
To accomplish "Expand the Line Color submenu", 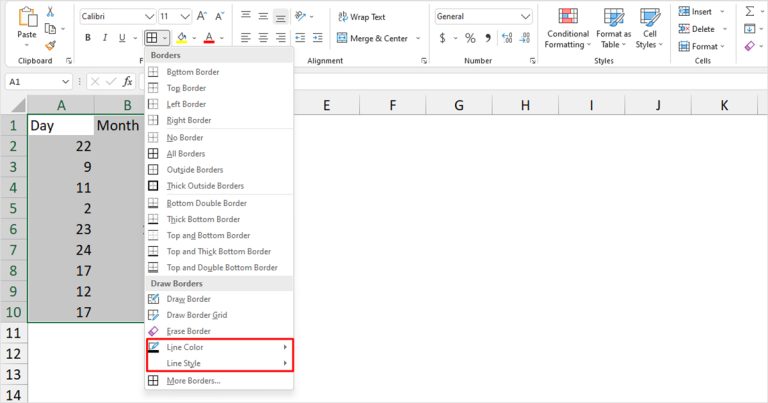I will (219, 347).
